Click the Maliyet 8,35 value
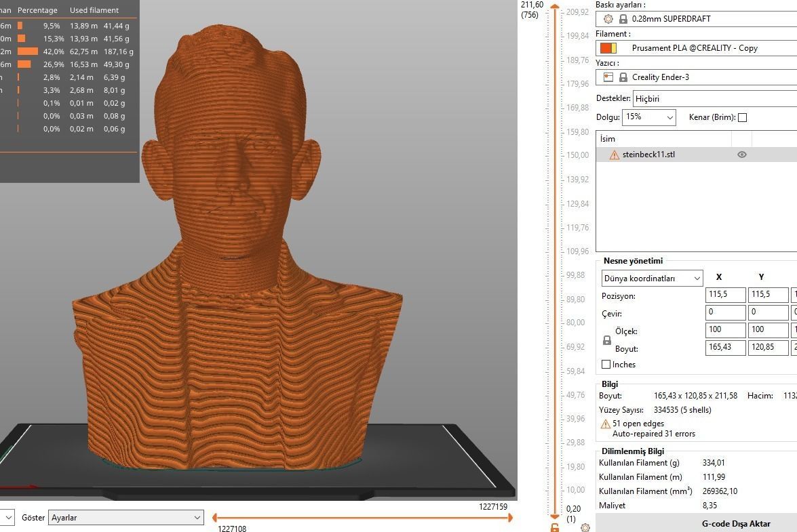 (709, 505)
